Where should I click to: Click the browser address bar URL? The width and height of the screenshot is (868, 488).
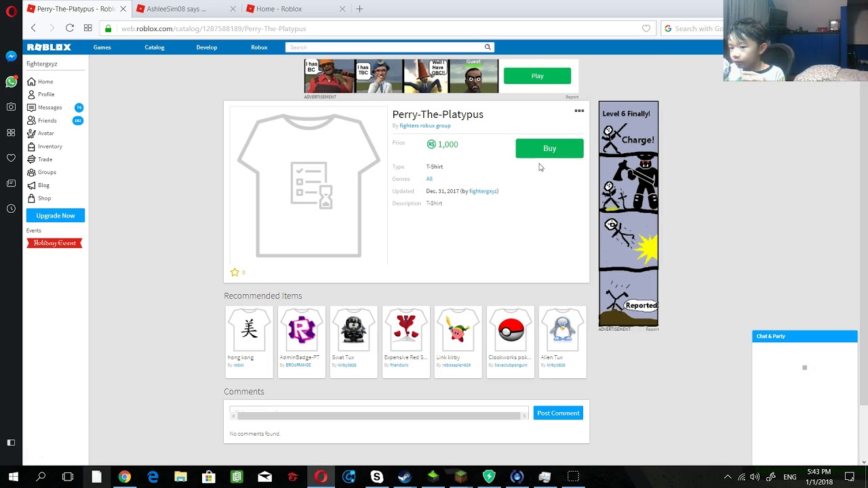click(214, 28)
